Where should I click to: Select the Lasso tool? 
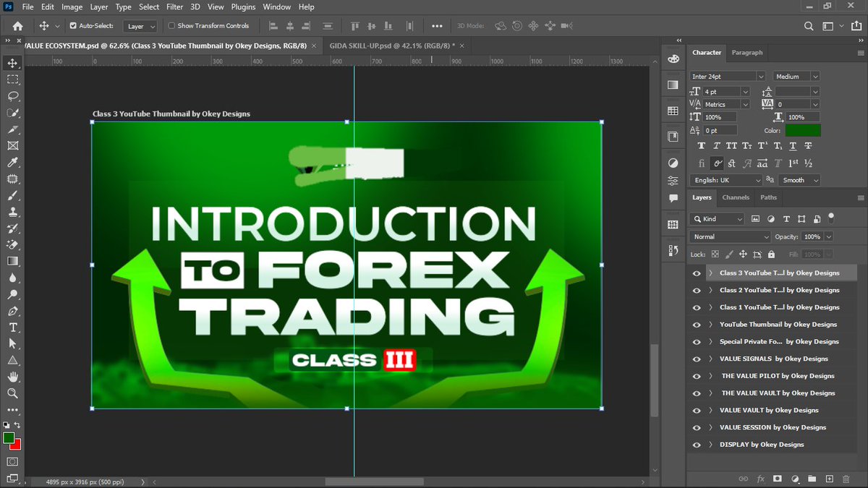(12, 96)
